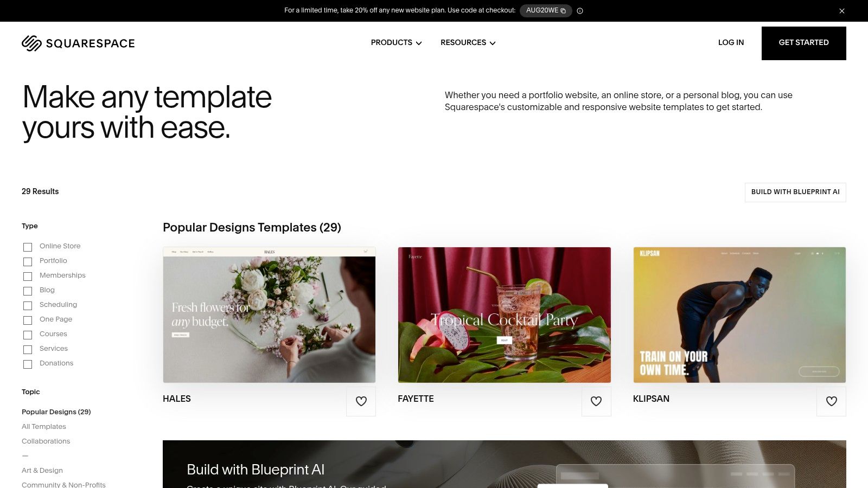The image size is (868, 488).
Task: Check the Donations checkbox
Action: (x=28, y=364)
